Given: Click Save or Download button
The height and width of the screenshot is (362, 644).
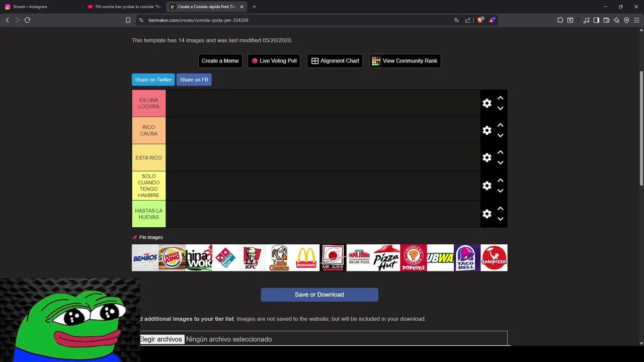Looking at the screenshot, I should (319, 295).
